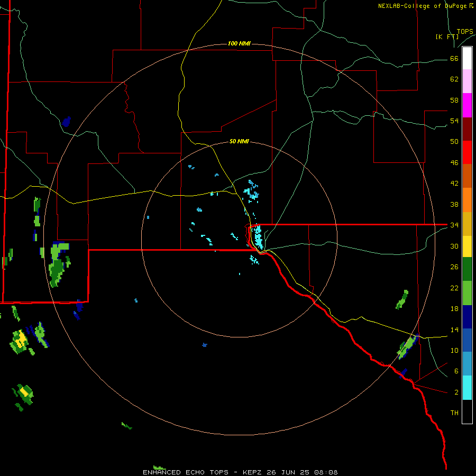
Task: Click the bright red 50 kft swatch
Action: pyautogui.click(x=467, y=152)
